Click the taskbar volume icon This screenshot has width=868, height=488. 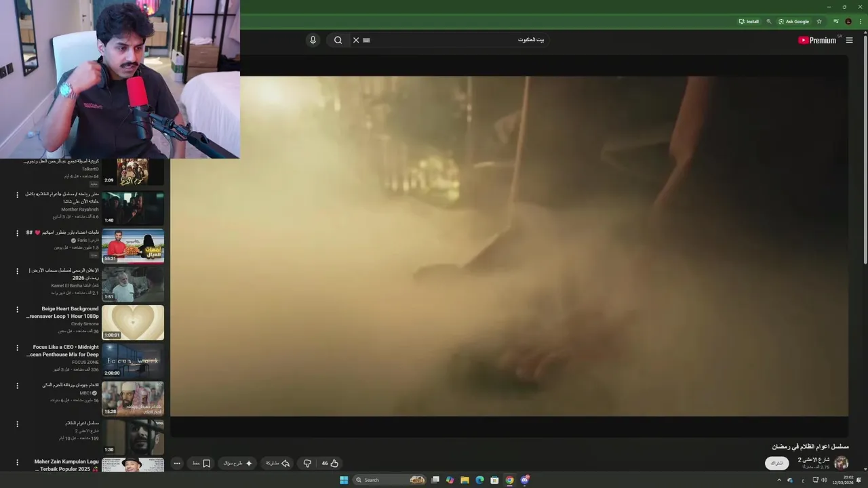tap(824, 480)
